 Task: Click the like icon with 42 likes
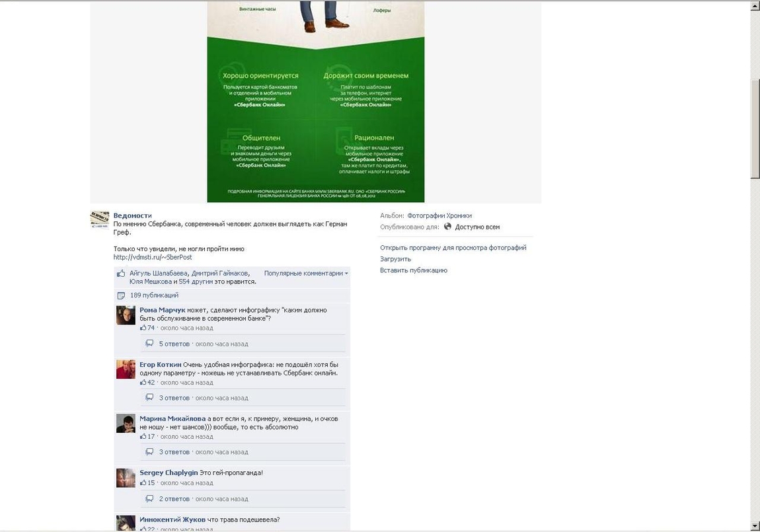[x=143, y=382]
